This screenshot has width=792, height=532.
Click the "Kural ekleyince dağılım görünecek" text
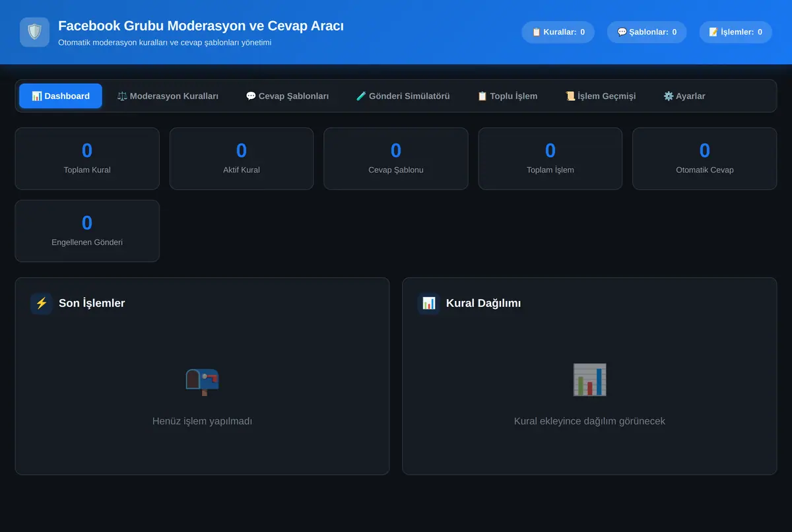click(x=589, y=421)
